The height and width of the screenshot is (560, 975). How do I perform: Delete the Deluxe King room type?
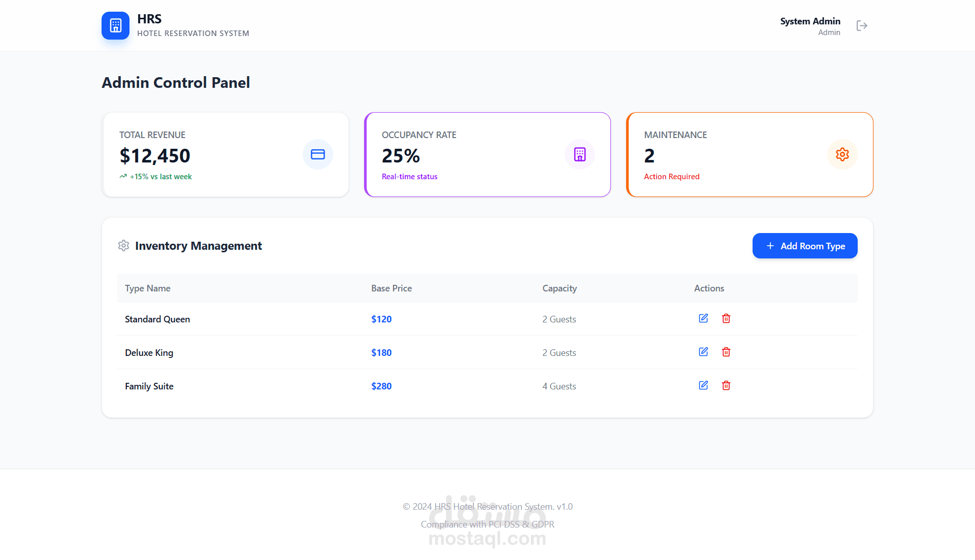[726, 352]
